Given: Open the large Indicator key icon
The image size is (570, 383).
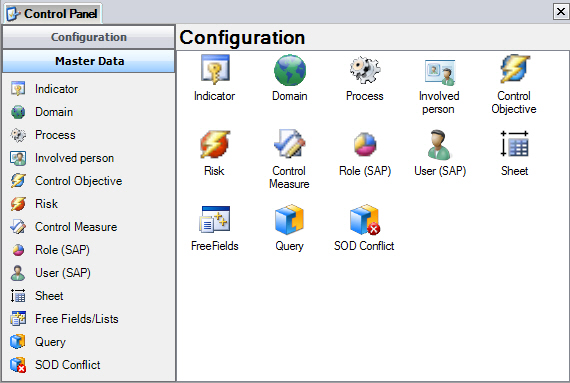Looking at the screenshot, I should pyautogui.click(x=215, y=69).
